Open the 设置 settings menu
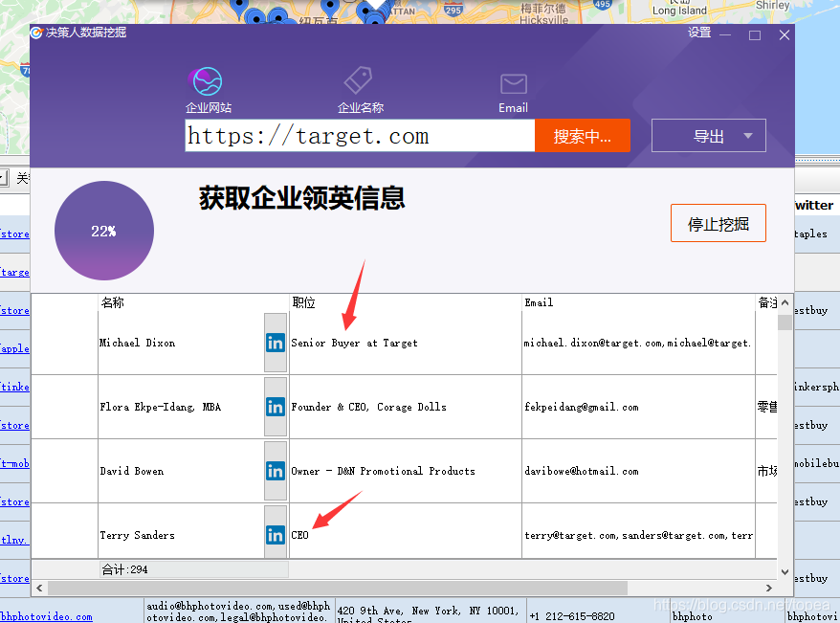The width and height of the screenshot is (840, 623). 699,33
